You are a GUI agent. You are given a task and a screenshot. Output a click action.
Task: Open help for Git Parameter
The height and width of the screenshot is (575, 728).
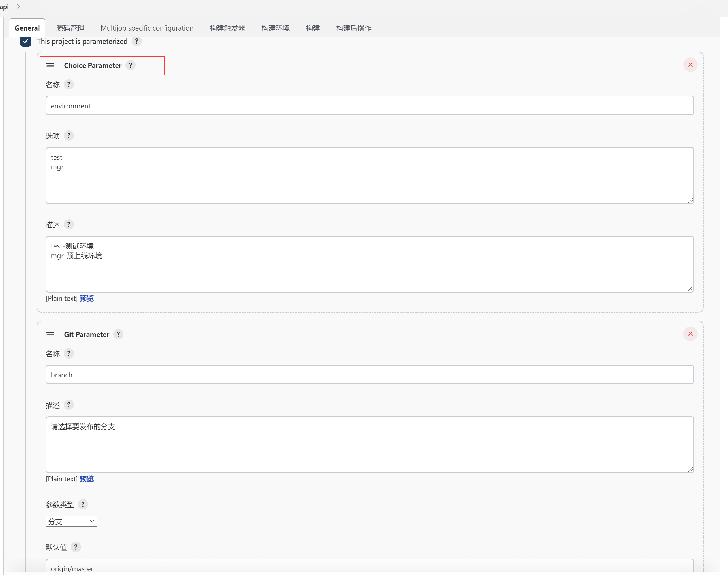pyautogui.click(x=118, y=334)
